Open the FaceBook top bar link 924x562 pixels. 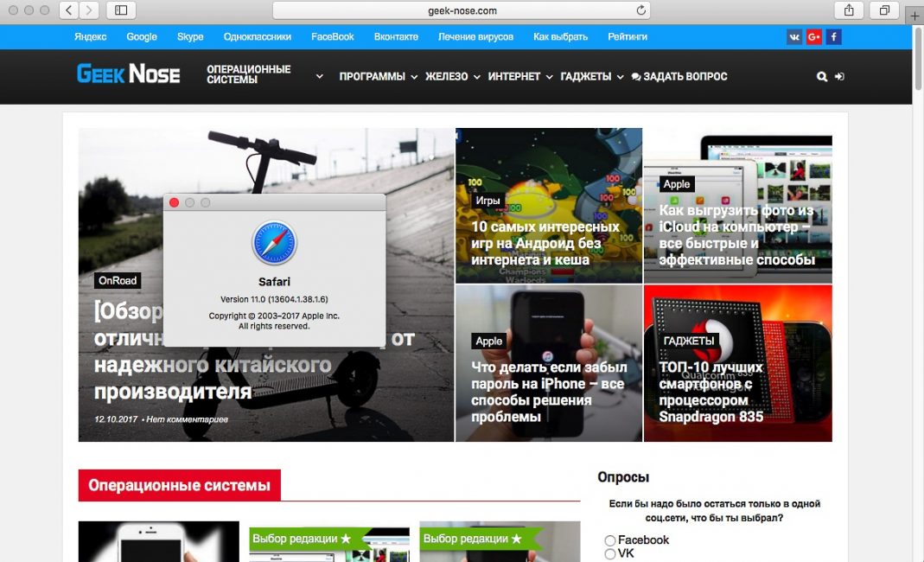333,36
